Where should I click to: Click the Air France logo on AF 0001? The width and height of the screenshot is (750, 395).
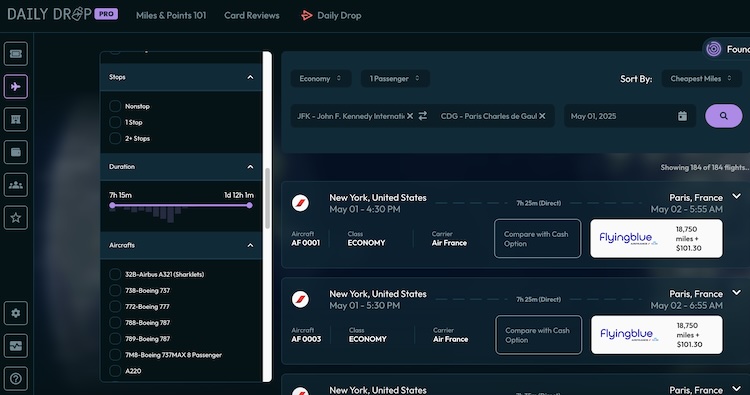coord(300,203)
